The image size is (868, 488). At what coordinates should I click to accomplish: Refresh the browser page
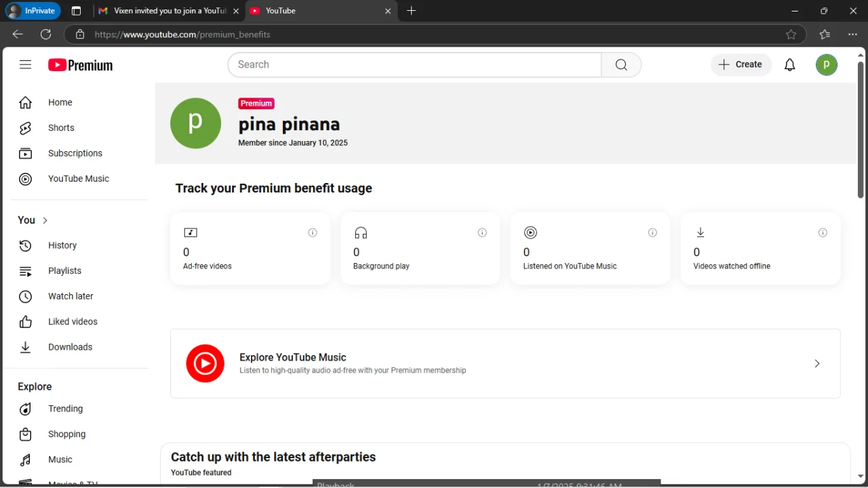pos(45,34)
